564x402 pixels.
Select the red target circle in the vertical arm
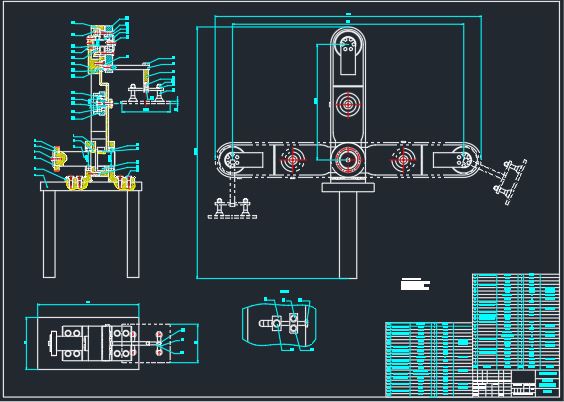click(x=348, y=105)
